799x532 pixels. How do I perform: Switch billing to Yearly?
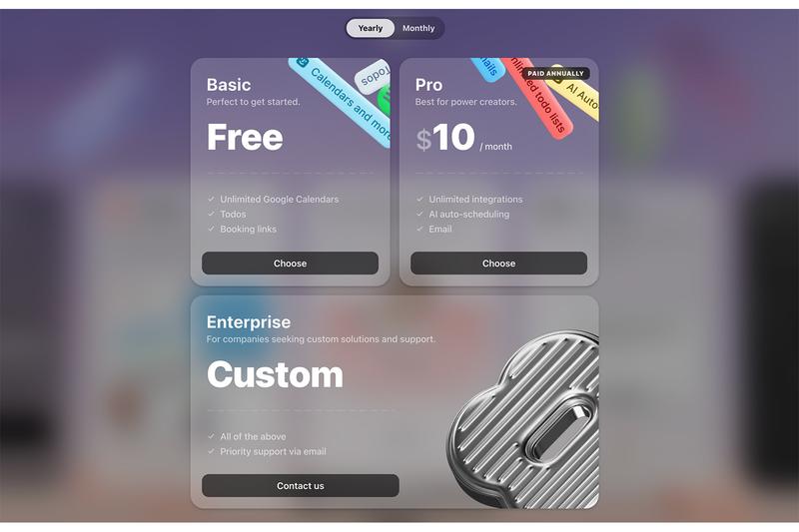370,29
